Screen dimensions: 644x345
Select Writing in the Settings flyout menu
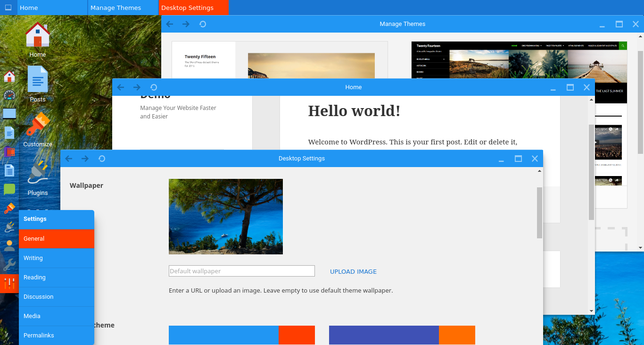coord(57,258)
